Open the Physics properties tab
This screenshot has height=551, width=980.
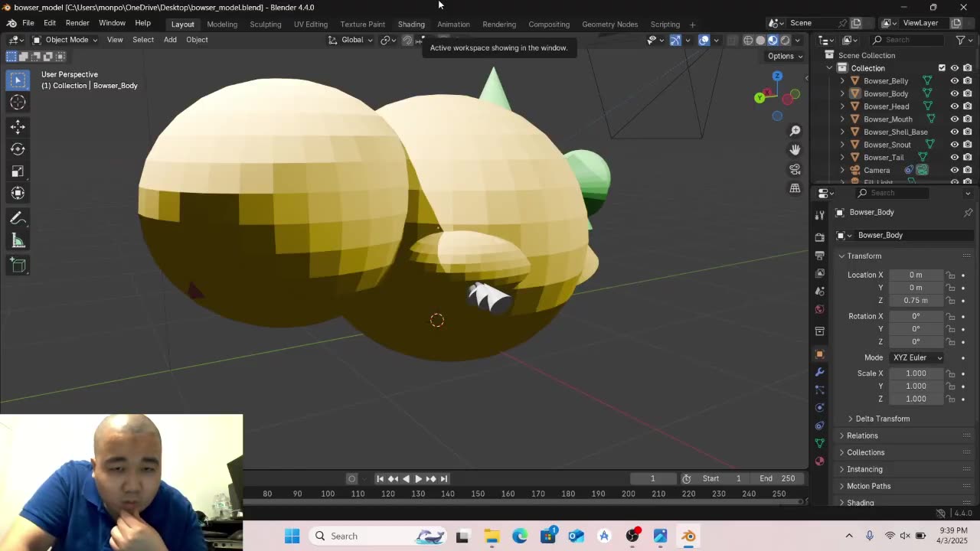click(x=820, y=408)
